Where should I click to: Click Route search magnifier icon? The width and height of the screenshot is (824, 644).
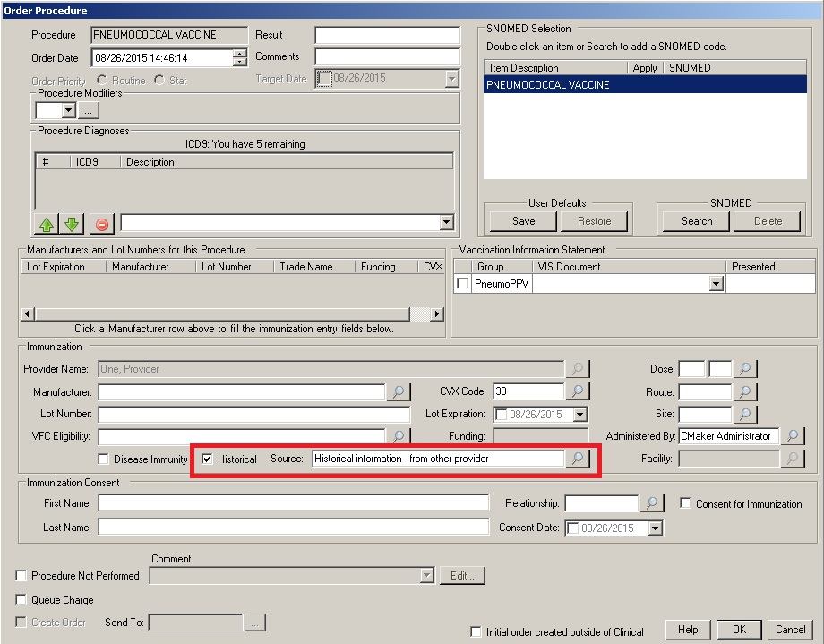coord(745,391)
